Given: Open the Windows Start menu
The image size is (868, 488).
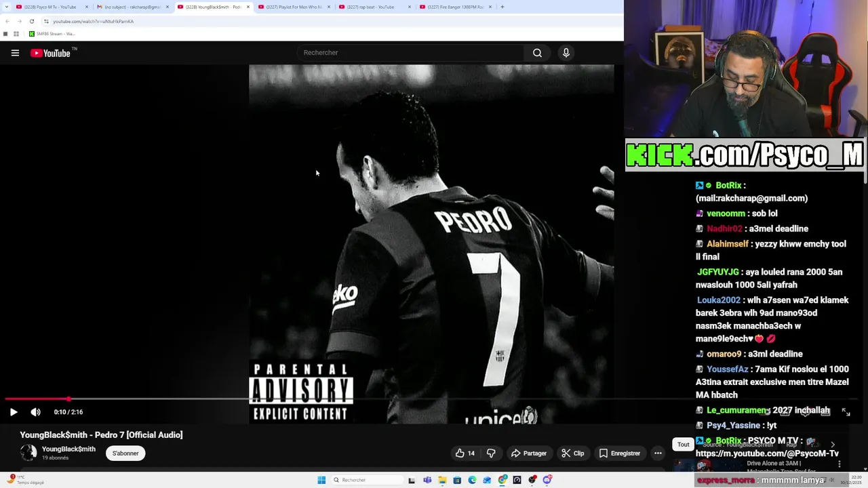Looking at the screenshot, I should [321, 480].
